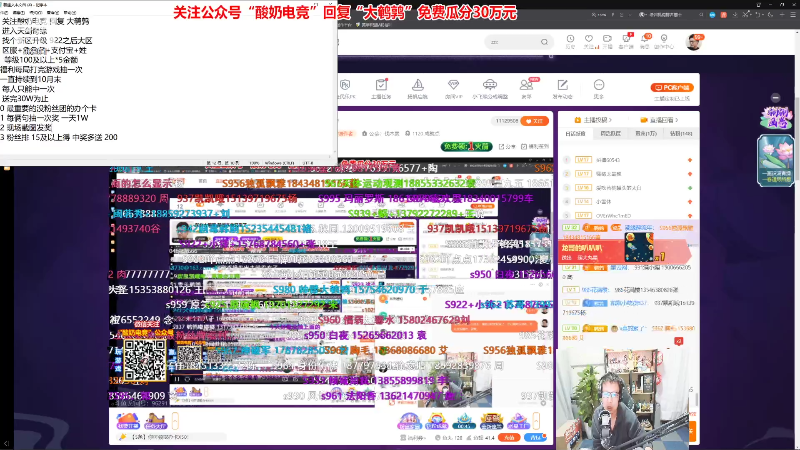Click the second gift activity icon with horse

tap(156, 421)
